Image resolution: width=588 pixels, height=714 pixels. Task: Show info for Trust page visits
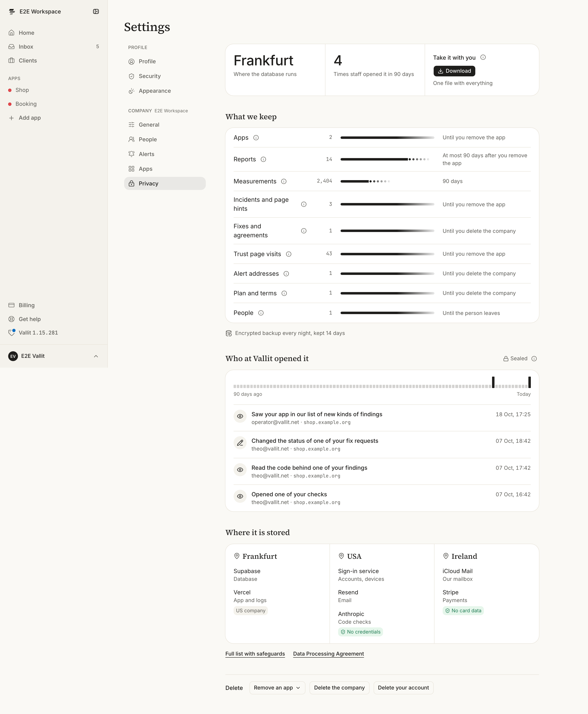pos(288,254)
